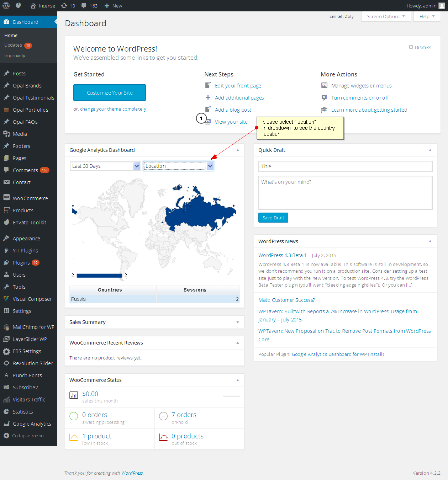Open the Opal Brands menu

(x=28, y=85)
